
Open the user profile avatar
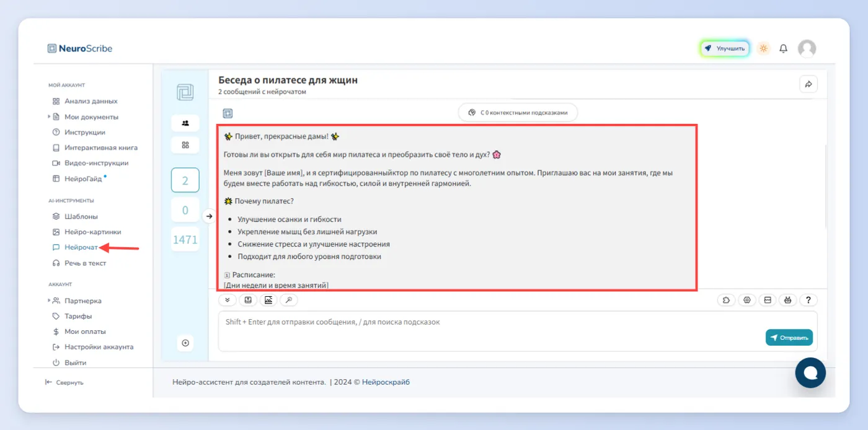click(x=807, y=48)
